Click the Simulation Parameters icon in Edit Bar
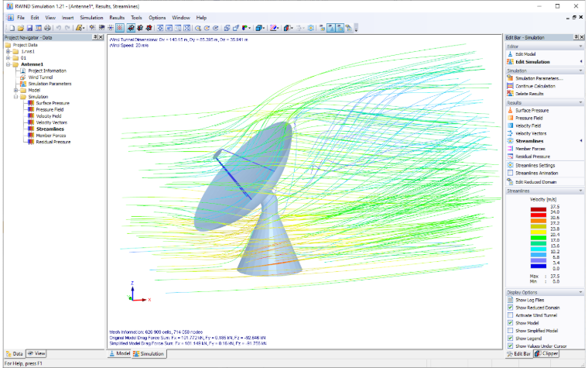Viewport: 588px width, 368px height. pos(510,78)
